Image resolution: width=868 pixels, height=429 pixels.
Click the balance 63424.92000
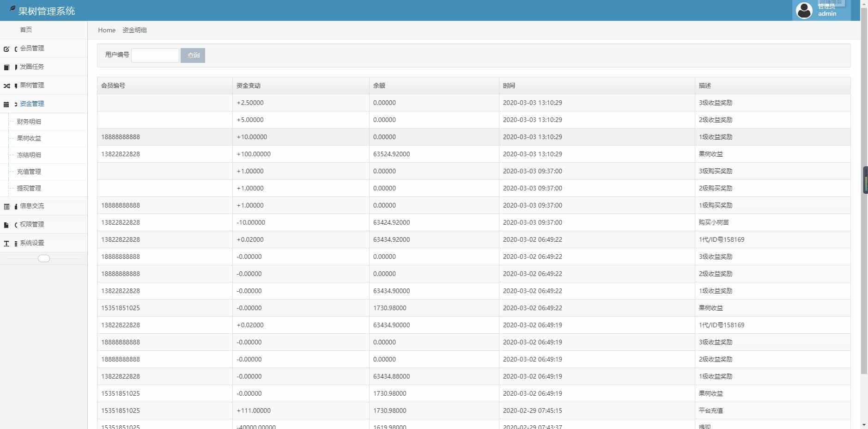point(392,222)
